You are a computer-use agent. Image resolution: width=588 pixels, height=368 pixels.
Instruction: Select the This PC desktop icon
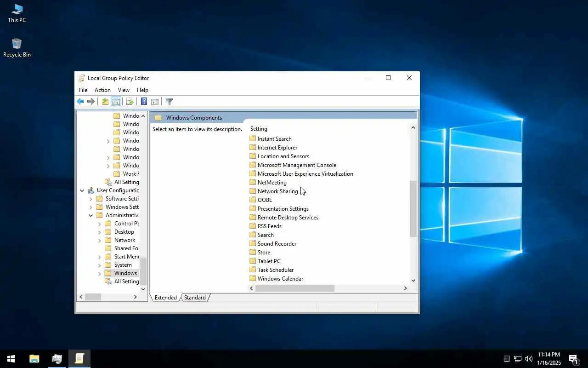(x=17, y=13)
